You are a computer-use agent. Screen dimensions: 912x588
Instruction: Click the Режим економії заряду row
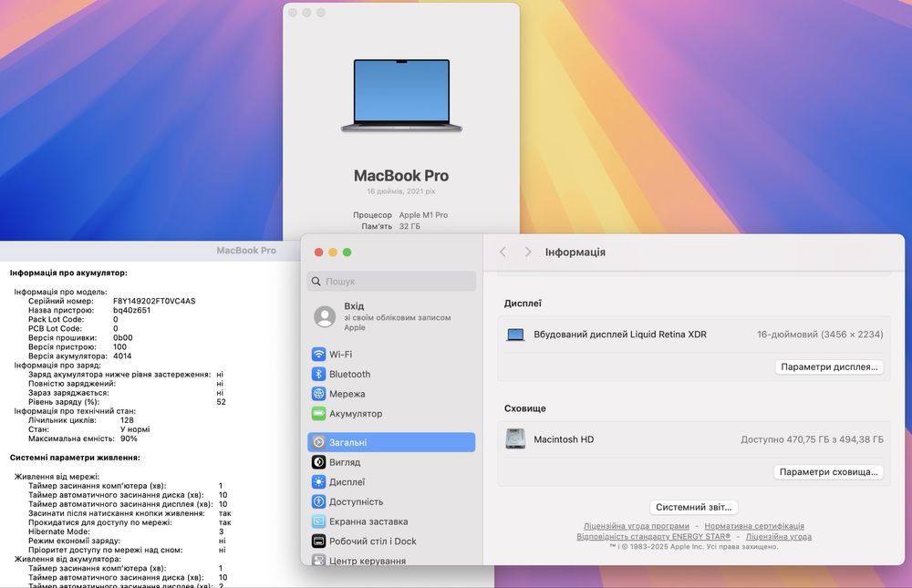pyautogui.click(x=127, y=541)
